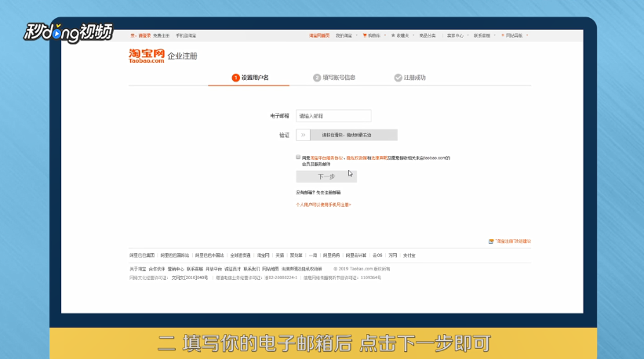Open 法律声明 legal statement link
Screen dimensions: 644x359
(379, 158)
